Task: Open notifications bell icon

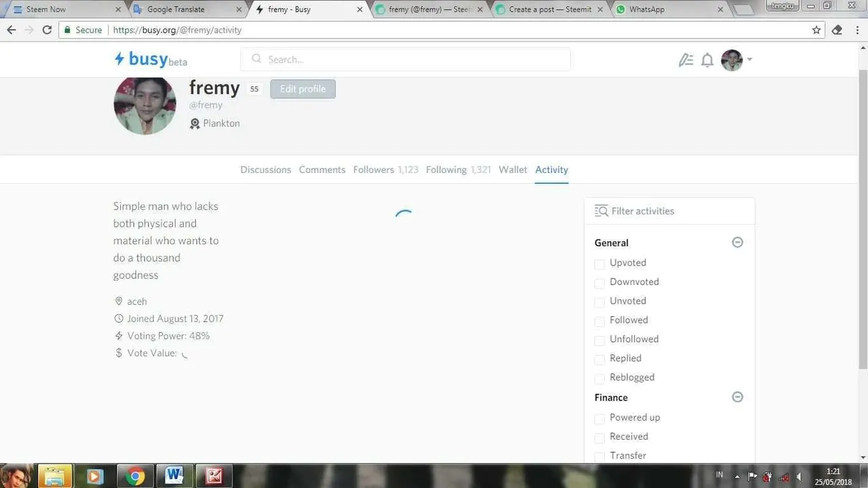Action: coord(707,60)
